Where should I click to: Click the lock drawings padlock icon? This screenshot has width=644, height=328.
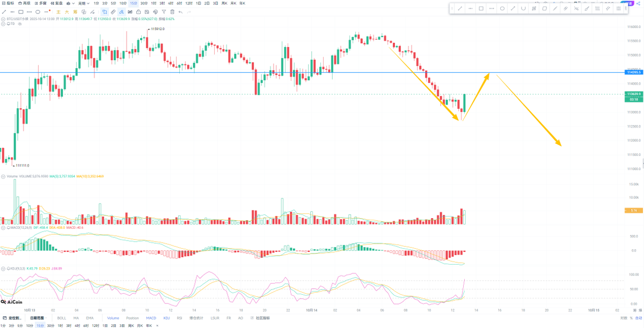point(138,12)
